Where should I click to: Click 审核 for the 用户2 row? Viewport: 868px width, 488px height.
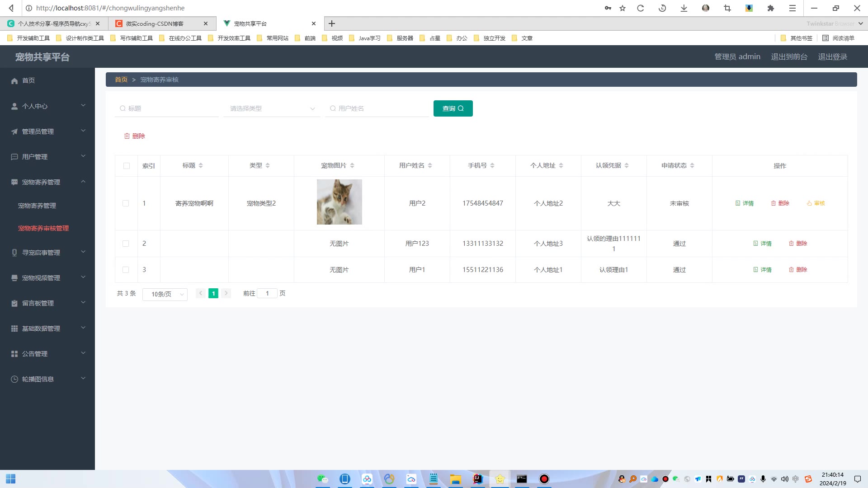click(x=816, y=203)
